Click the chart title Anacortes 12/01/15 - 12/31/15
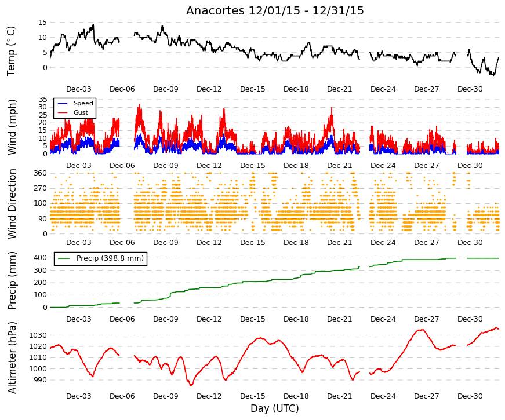This screenshot has width=505, height=420. pos(275,10)
